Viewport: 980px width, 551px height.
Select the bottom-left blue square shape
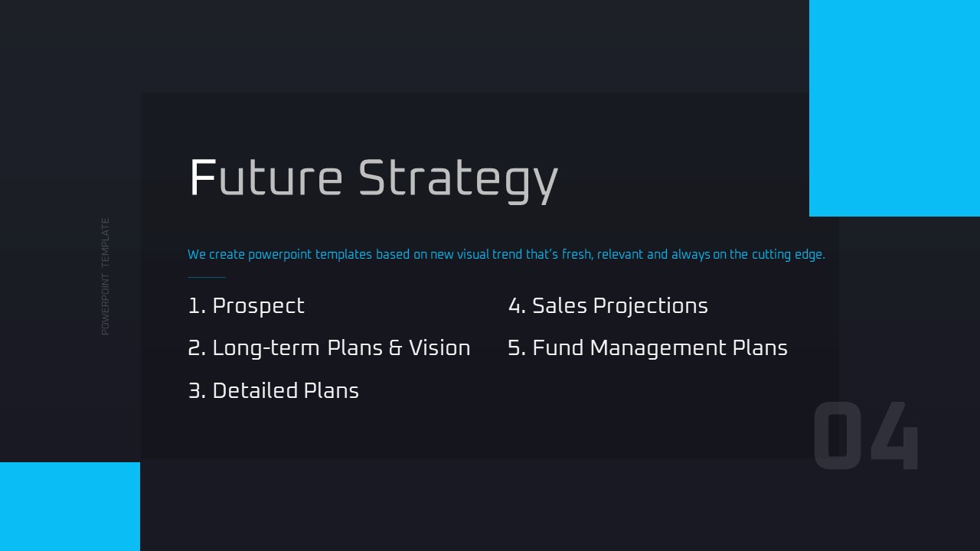click(70, 507)
